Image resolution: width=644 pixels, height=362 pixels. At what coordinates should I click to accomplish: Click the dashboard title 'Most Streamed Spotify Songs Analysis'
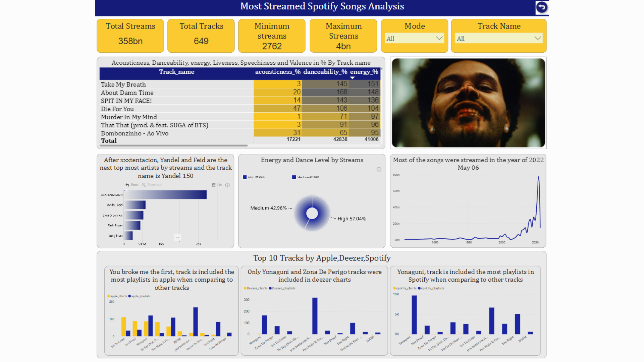coord(322,6)
